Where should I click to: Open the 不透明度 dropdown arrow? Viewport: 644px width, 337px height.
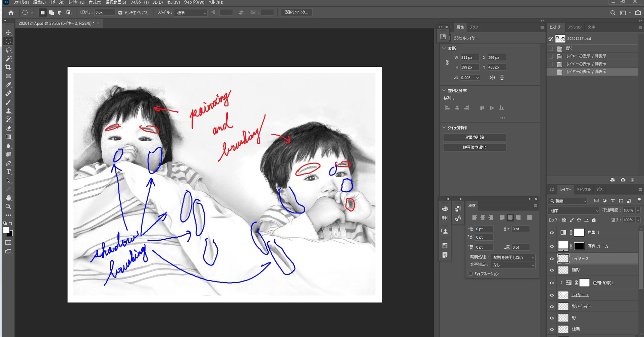638,210
